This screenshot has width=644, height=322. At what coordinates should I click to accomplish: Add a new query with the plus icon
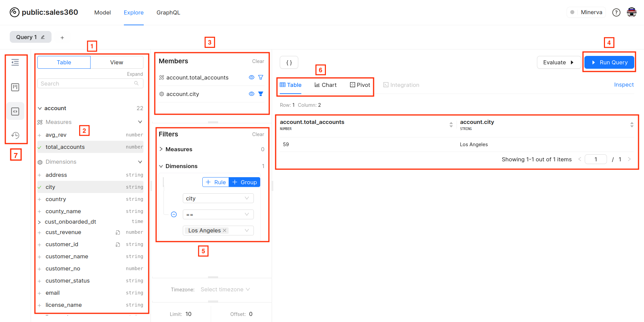62,37
